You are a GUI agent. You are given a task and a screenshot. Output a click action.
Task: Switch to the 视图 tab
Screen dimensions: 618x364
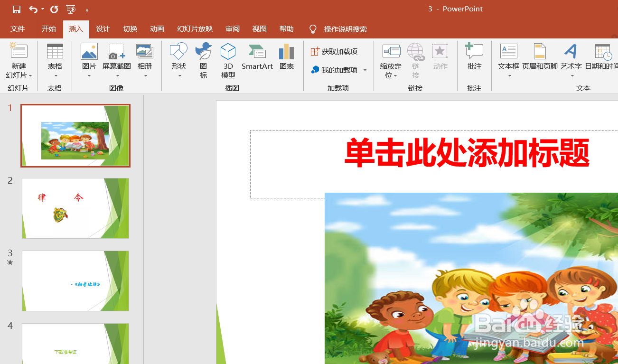260,29
